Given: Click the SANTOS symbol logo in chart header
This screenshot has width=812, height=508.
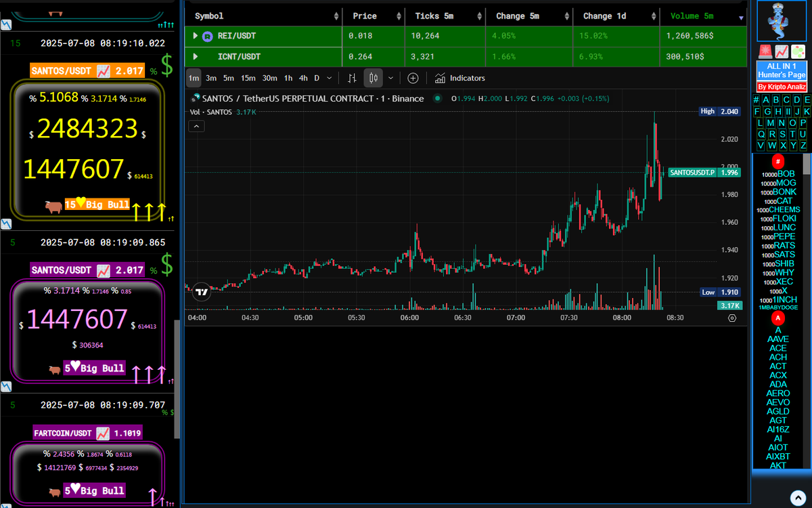Looking at the screenshot, I should coord(196,98).
